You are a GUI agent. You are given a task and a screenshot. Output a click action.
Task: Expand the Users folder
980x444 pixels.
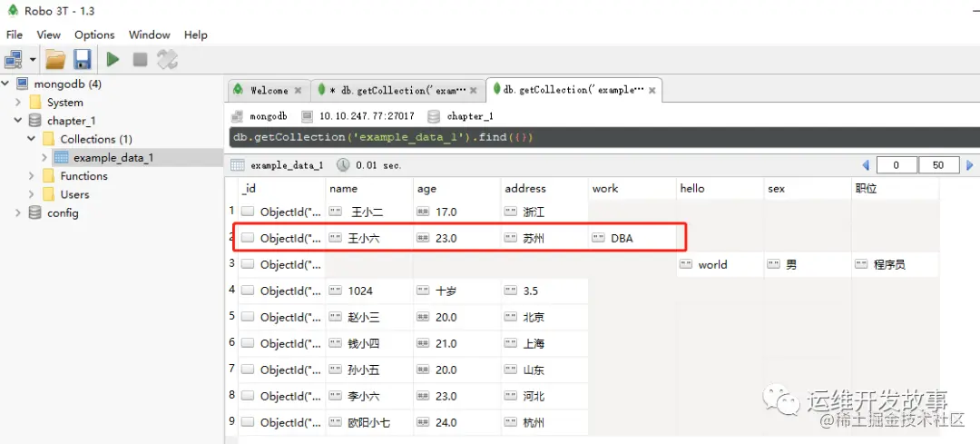pos(31,194)
